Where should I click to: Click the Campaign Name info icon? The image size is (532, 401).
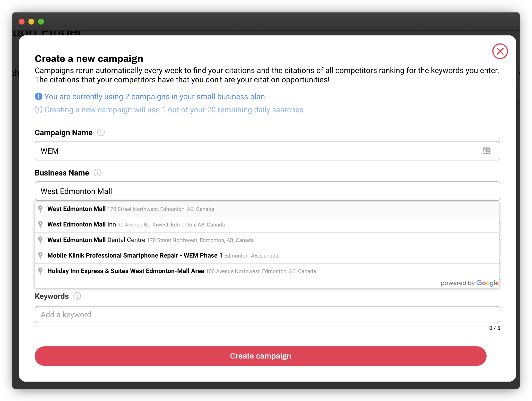pos(101,133)
